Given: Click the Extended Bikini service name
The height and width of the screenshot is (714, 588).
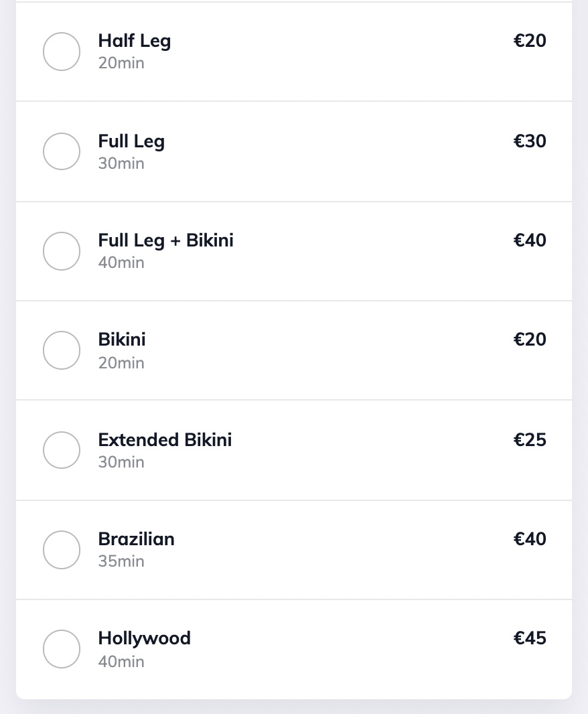Looking at the screenshot, I should tap(165, 440).
